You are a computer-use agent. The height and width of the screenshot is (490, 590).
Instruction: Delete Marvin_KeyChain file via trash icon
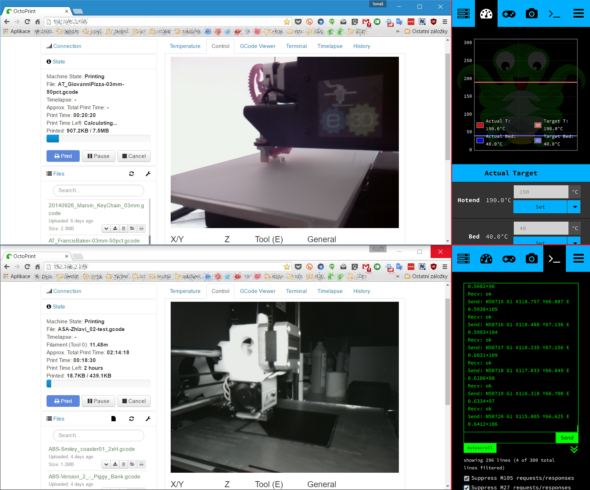coord(123,228)
